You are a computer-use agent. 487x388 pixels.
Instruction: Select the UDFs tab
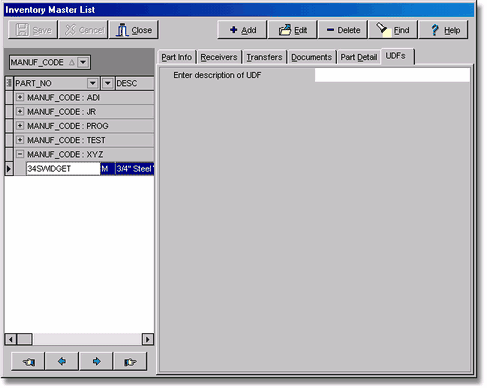coord(396,56)
